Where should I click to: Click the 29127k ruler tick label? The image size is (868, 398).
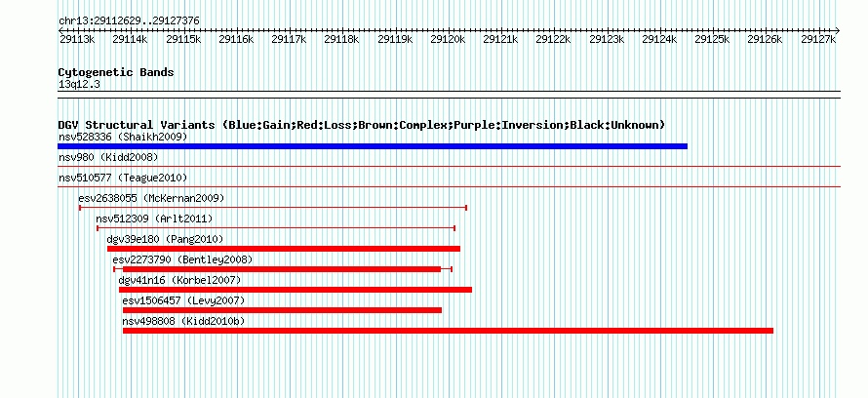818,39
